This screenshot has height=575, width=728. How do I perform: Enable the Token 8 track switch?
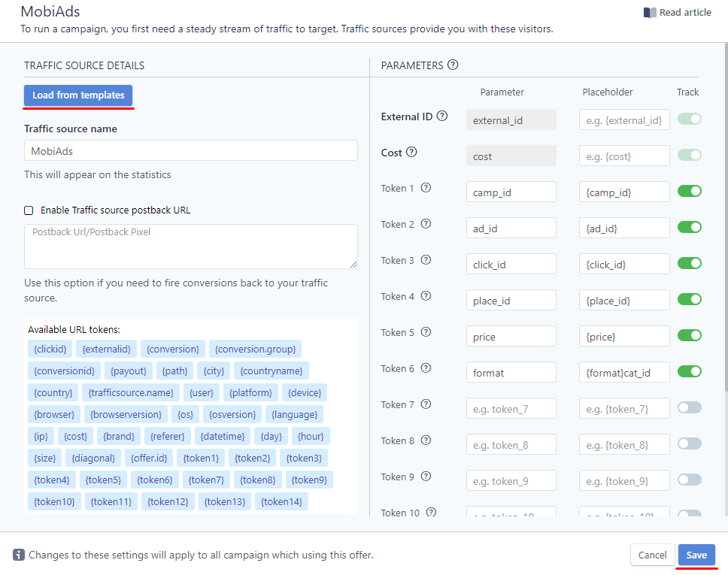pyautogui.click(x=690, y=443)
